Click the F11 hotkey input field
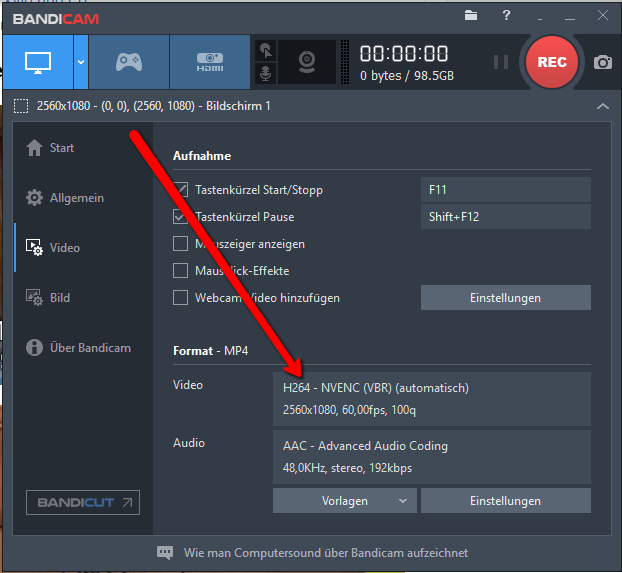Viewport: 622px width, 573px height. [505, 190]
